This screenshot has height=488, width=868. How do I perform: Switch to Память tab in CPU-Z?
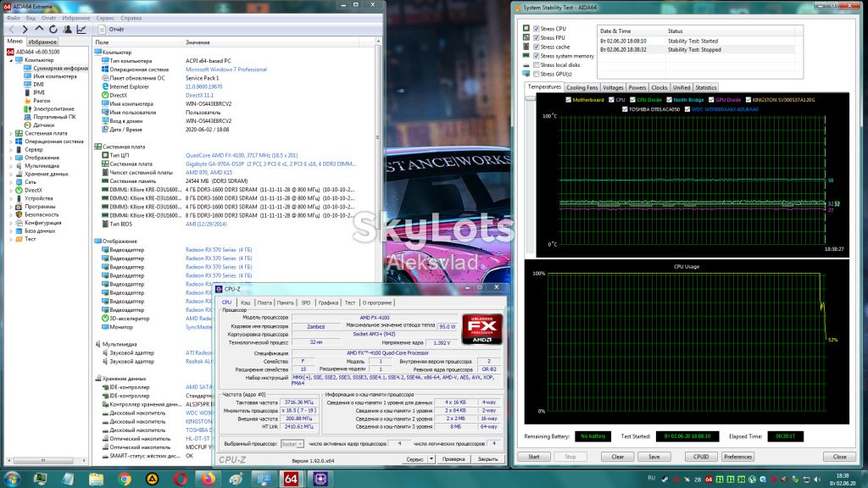286,302
